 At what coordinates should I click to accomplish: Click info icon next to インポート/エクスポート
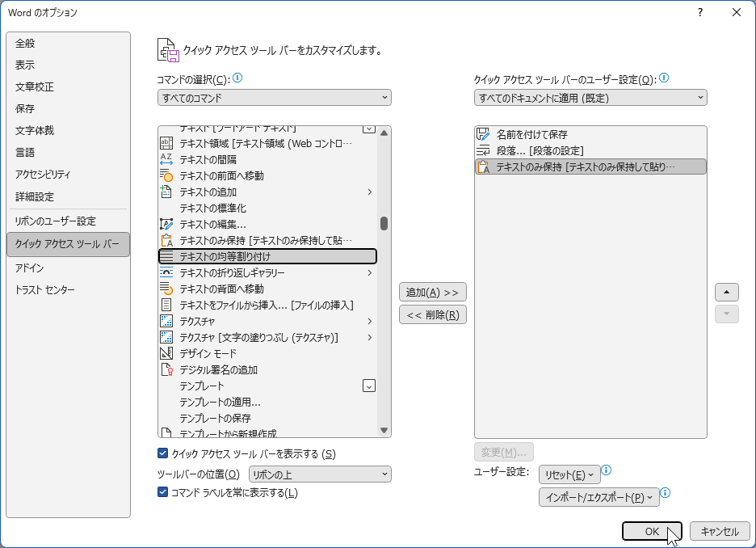pos(666,492)
